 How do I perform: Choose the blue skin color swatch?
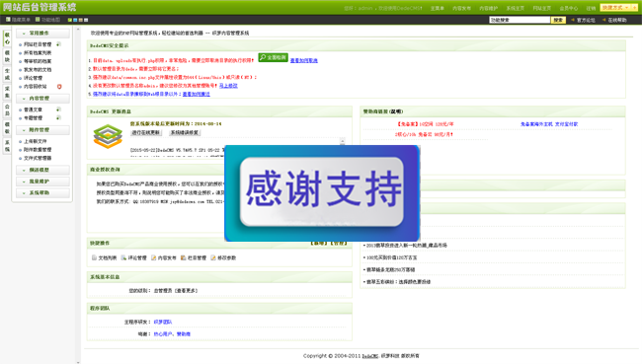pos(75,20)
